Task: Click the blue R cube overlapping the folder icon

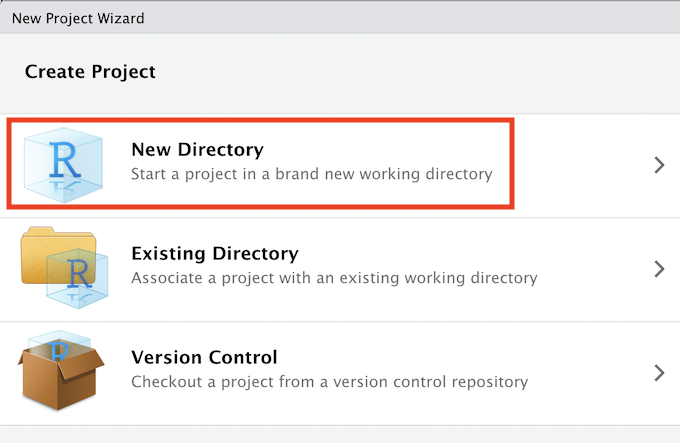Action: [x=80, y=280]
